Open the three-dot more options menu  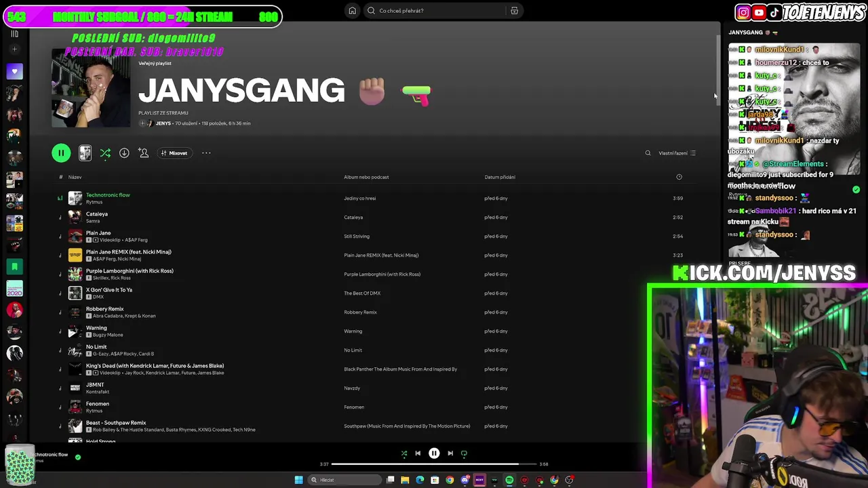206,153
